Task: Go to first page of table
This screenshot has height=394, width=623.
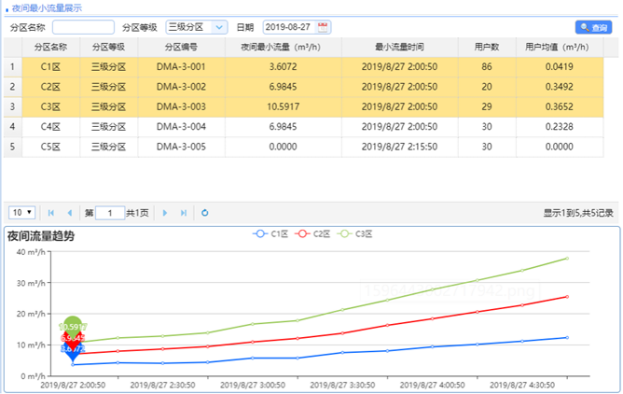Action: tap(51, 213)
